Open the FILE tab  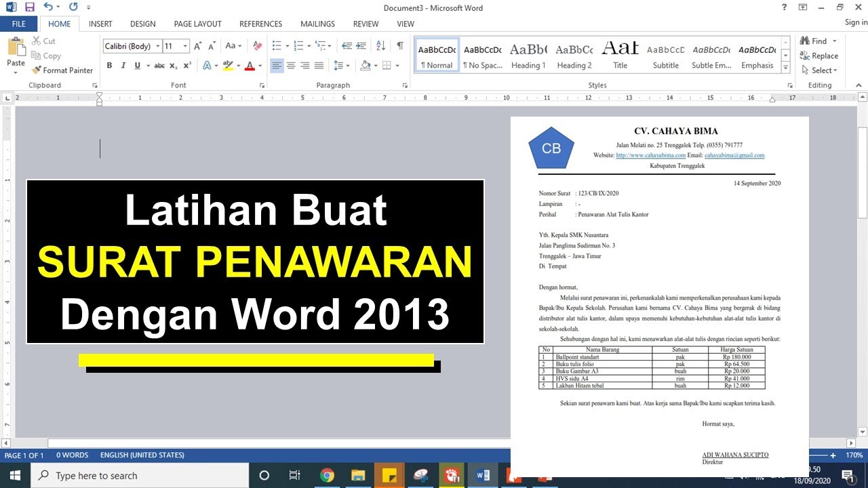tap(19, 24)
